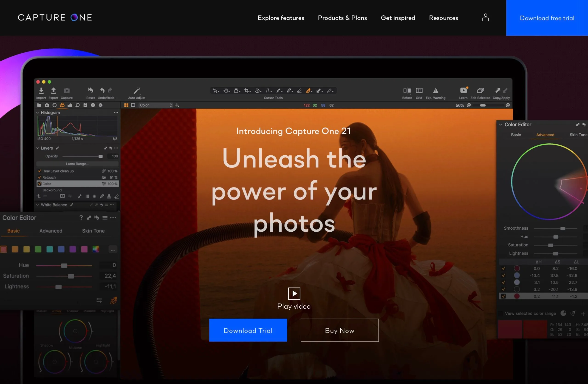The image size is (588, 384).
Task: Open the Histogram panel options menu
Action: [116, 112]
